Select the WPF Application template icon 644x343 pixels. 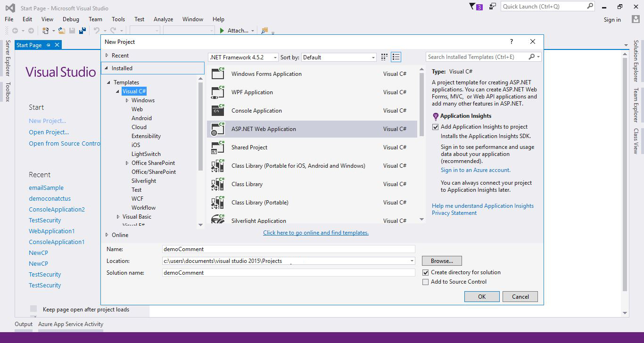[x=218, y=92]
